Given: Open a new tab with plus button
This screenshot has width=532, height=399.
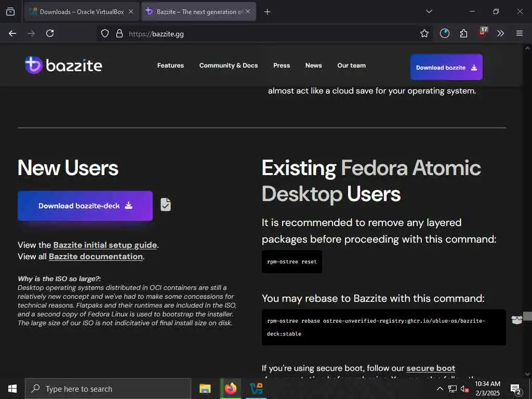Looking at the screenshot, I should (x=267, y=12).
